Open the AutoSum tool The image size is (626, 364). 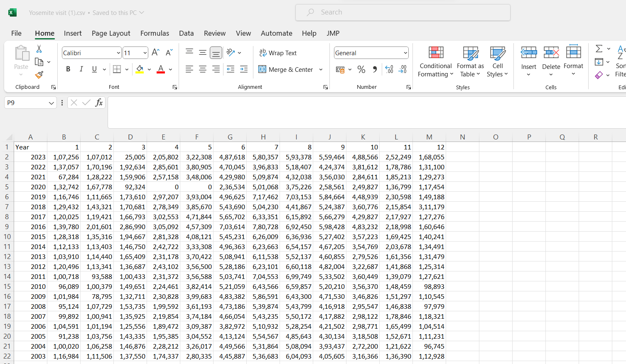point(599,49)
